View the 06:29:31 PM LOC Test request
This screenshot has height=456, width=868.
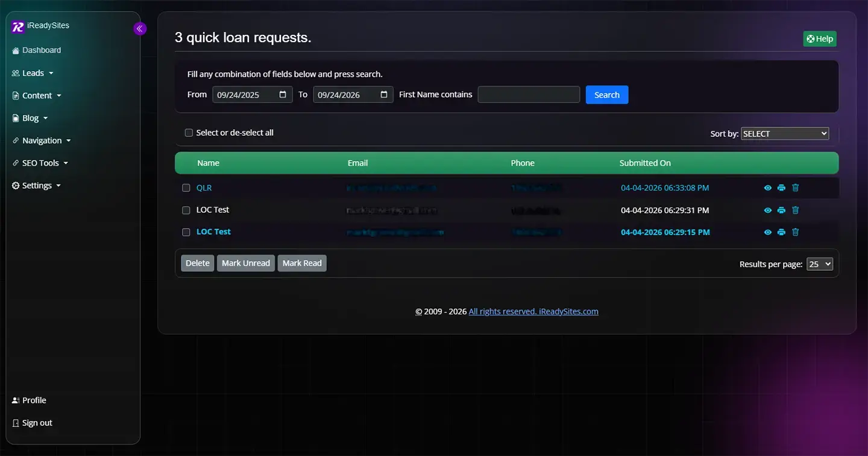click(x=768, y=210)
